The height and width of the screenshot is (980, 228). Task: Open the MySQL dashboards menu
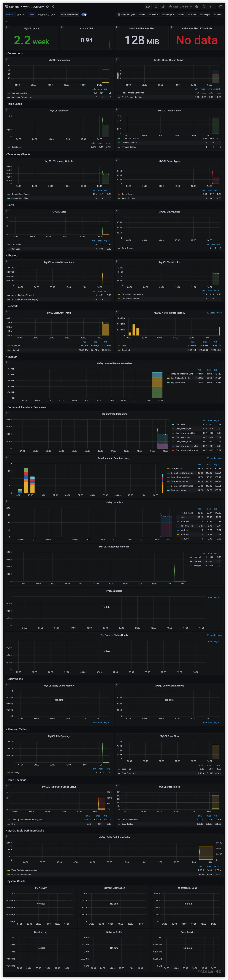[154, 14]
